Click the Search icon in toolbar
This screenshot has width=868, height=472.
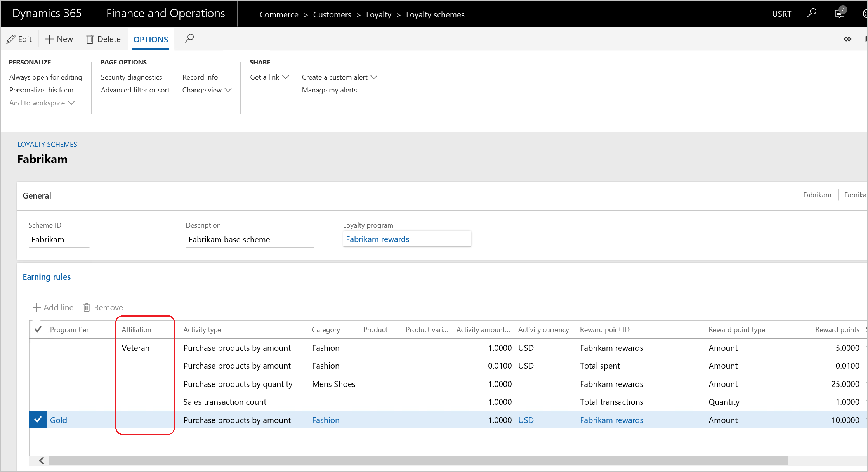pos(191,39)
